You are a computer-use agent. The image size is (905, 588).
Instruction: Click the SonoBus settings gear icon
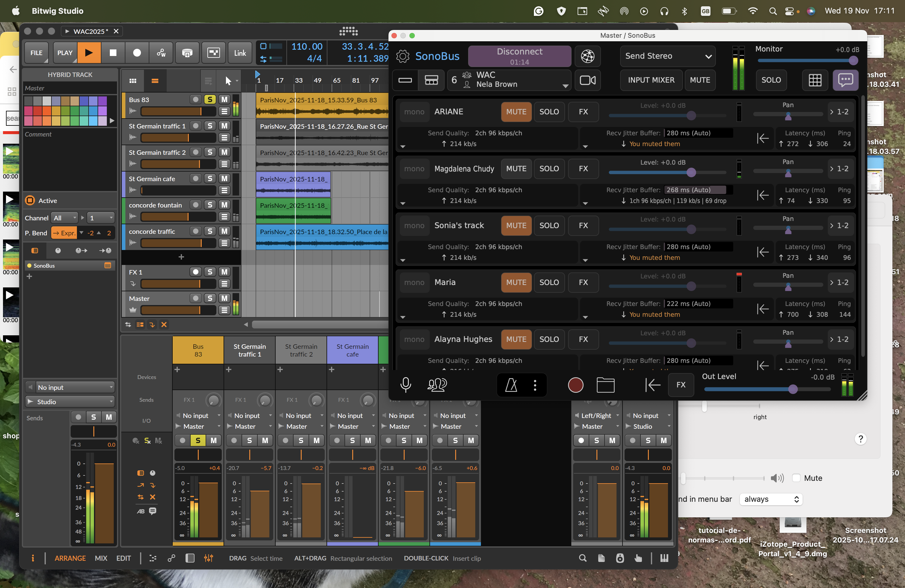pos(402,56)
